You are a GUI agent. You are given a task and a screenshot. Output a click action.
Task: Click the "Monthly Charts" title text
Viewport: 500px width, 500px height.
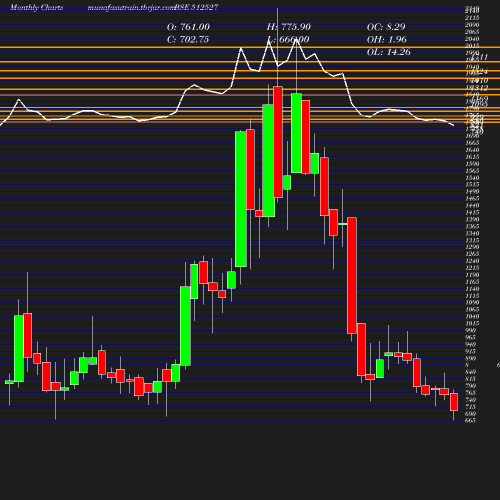[x=36, y=7]
